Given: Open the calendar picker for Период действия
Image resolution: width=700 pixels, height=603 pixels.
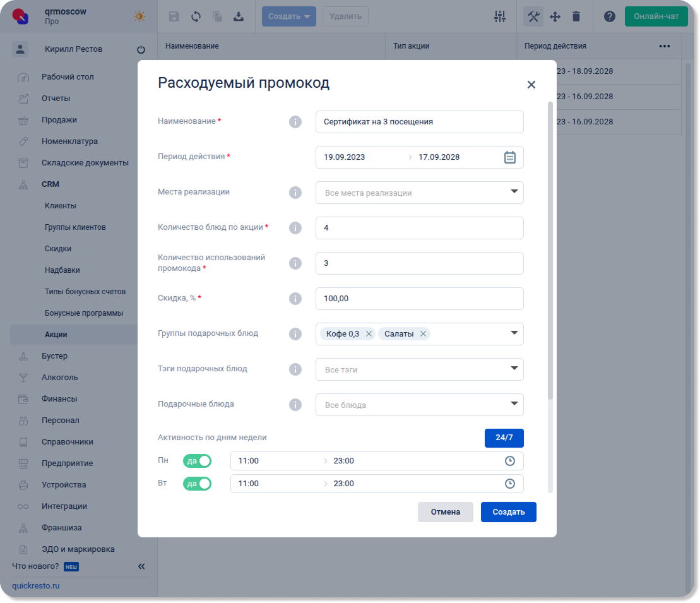Looking at the screenshot, I should [x=510, y=157].
